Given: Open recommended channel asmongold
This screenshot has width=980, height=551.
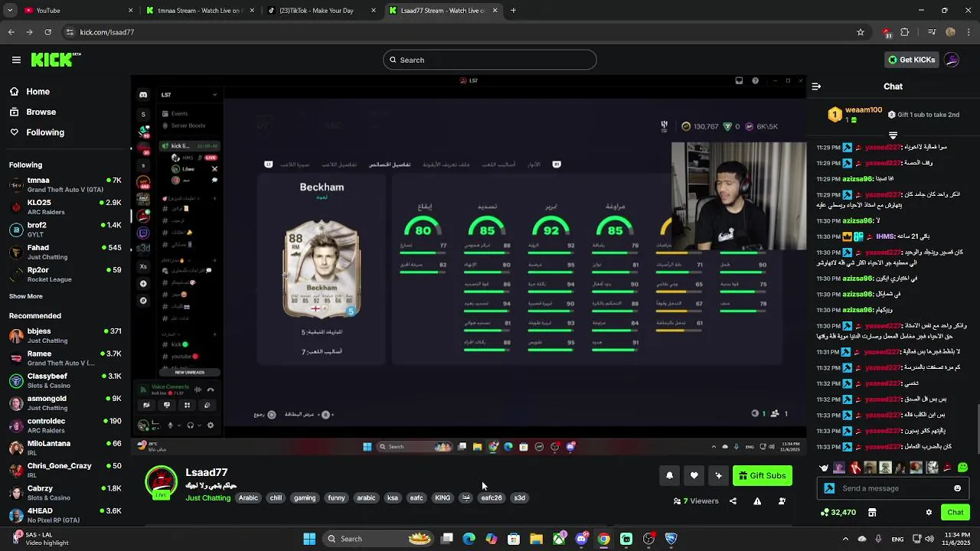Looking at the screenshot, I should tap(65, 403).
